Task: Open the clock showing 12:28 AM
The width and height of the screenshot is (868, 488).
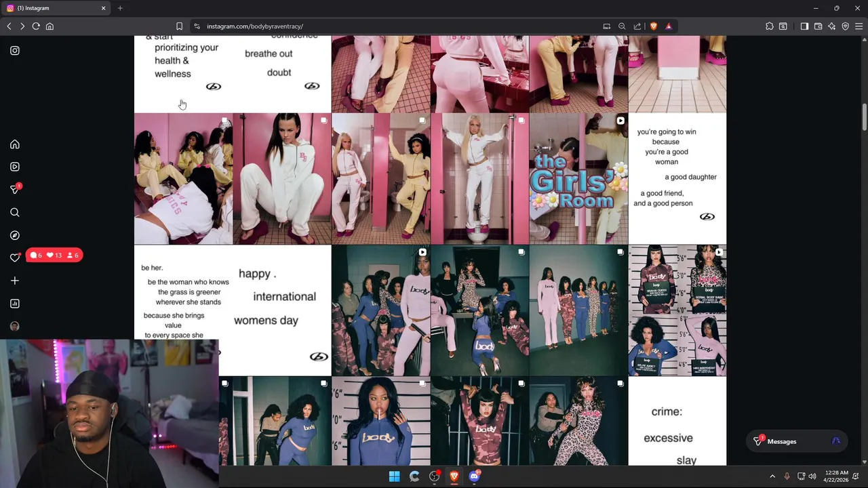Action: point(837,476)
